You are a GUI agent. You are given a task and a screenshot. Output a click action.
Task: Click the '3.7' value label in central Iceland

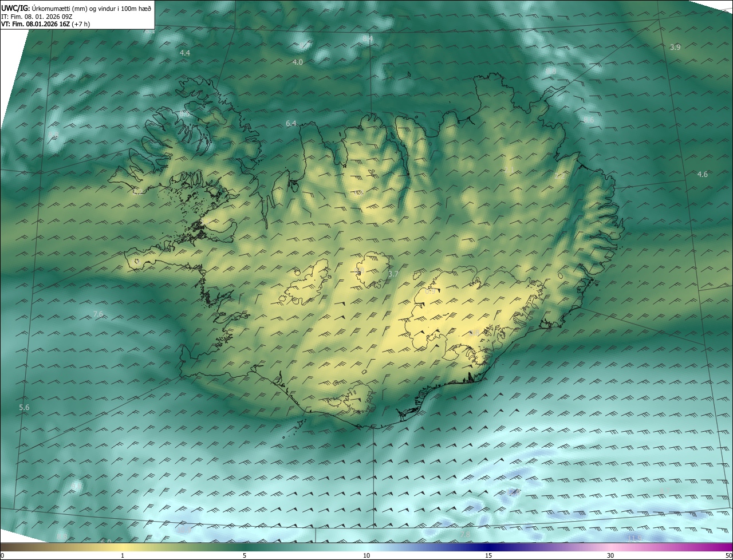pos(393,274)
